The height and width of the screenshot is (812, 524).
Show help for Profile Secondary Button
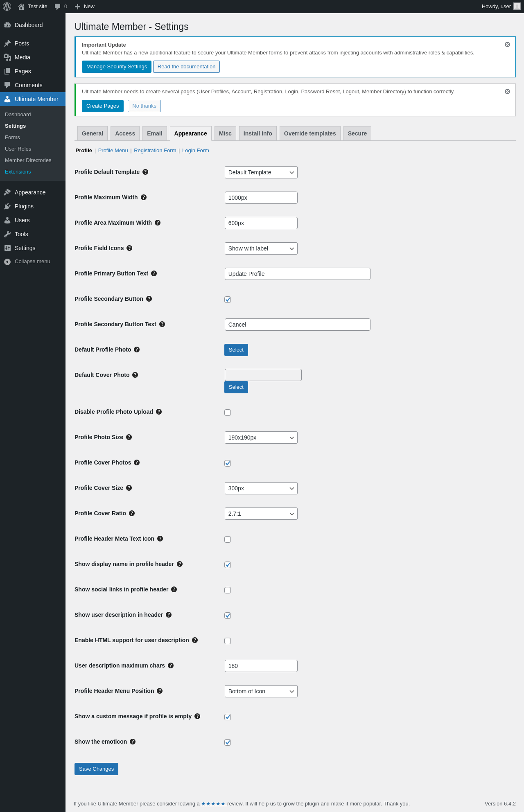point(149,299)
